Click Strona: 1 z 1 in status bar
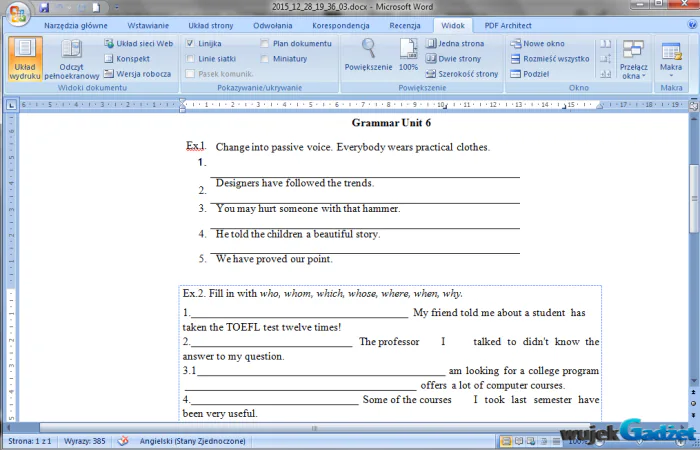This screenshot has height=450, width=700. click(x=29, y=441)
